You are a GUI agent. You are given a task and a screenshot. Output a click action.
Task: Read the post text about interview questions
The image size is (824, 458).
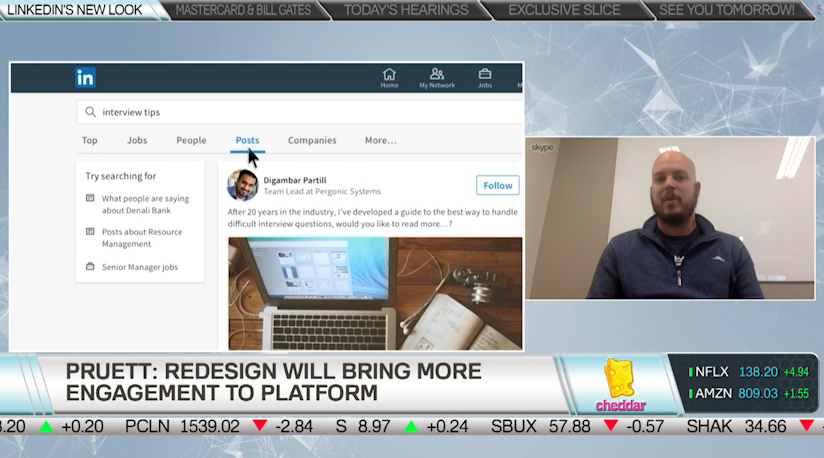(373, 218)
